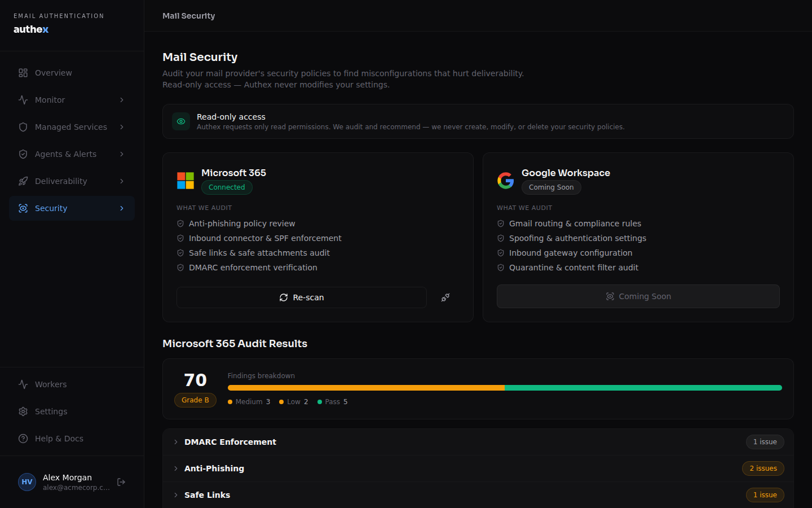Image resolution: width=812 pixels, height=508 pixels.
Task: Click the Google Workspace logo
Action: [506, 181]
